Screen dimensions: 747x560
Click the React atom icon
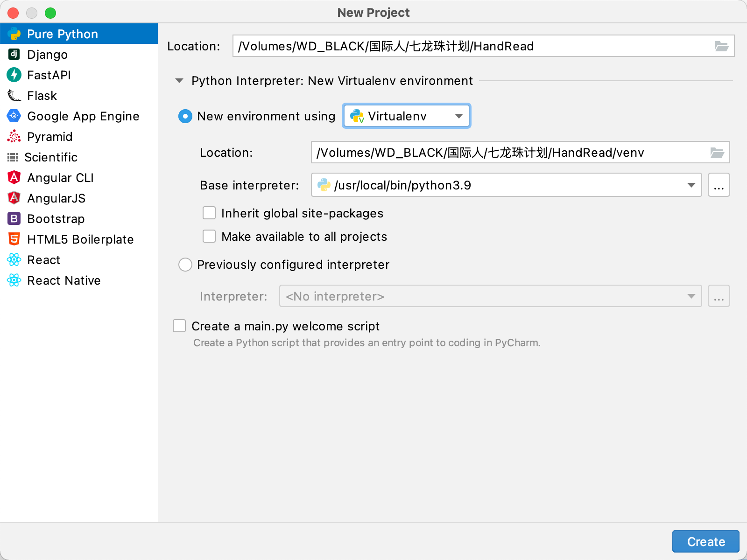[x=14, y=259]
